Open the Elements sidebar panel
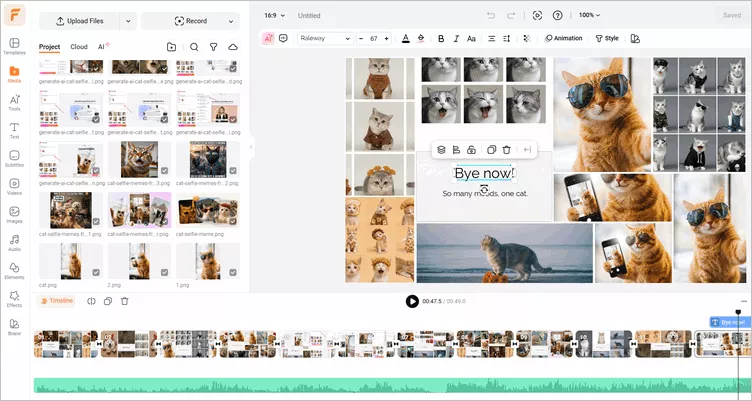The image size is (752, 401). tap(14, 271)
